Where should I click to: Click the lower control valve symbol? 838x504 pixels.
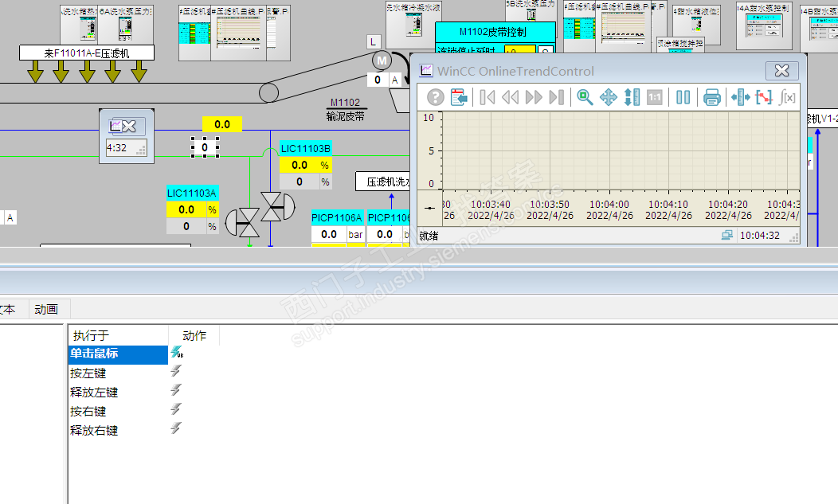[242, 223]
